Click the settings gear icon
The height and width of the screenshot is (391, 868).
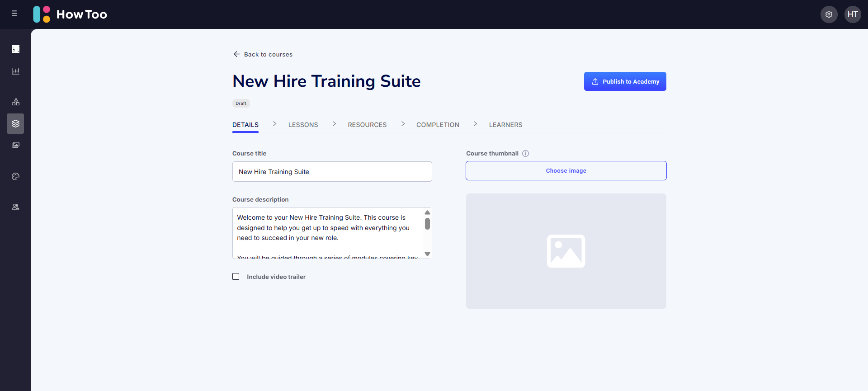click(x=829, y=14)
